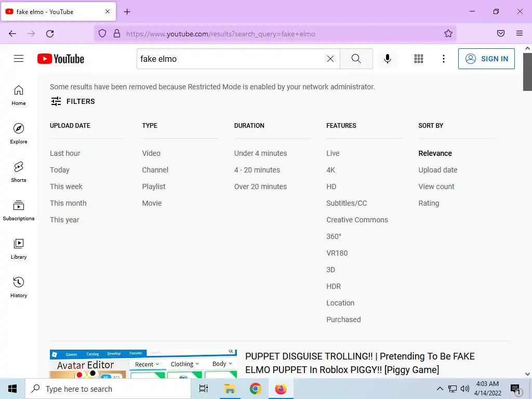
Task: Start voice search with microphone icon
Action: (388, 59)
